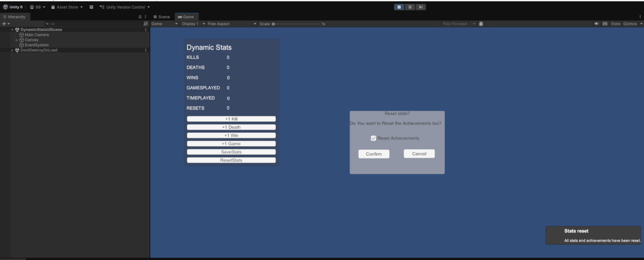This screenshot has height=260, width=644.
Task: Cancel the reset stats dialog
Action: point(419,154)
